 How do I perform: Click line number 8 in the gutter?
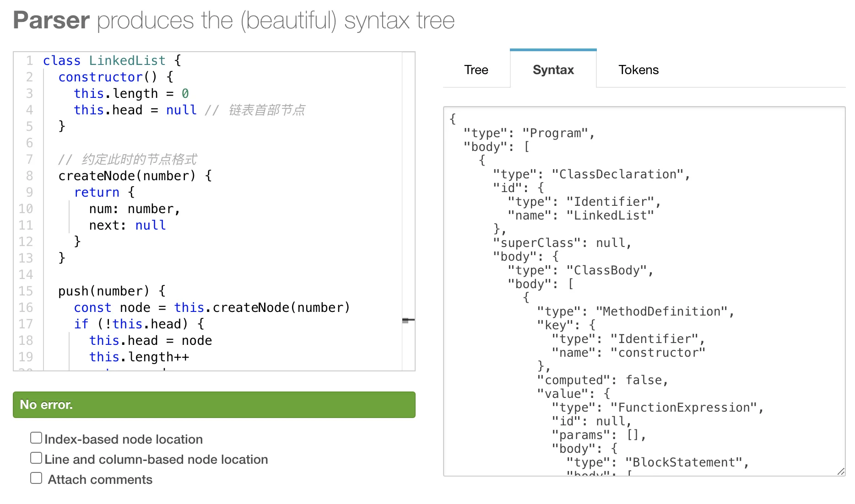pos(29,176)
